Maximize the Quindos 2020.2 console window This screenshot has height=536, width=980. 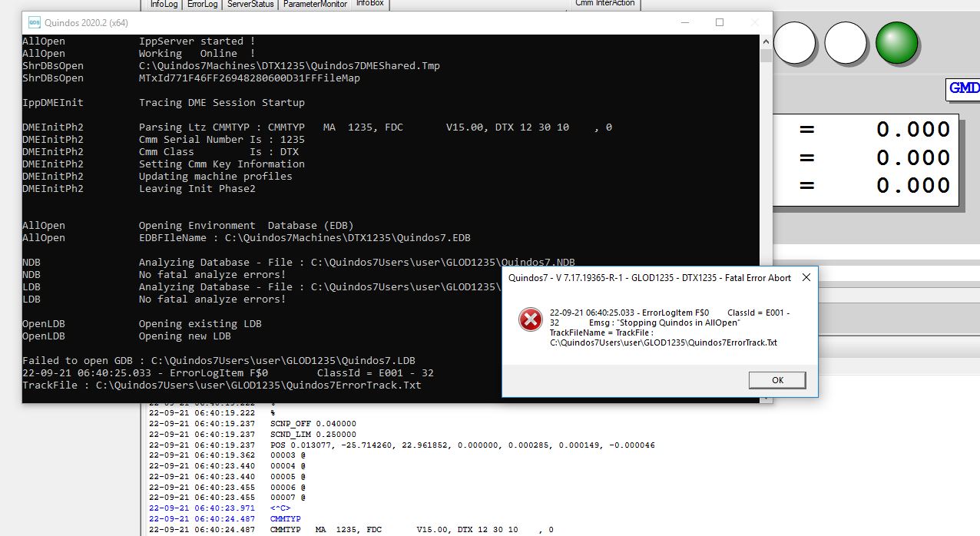pyautogui.click(x=720, y=22)
